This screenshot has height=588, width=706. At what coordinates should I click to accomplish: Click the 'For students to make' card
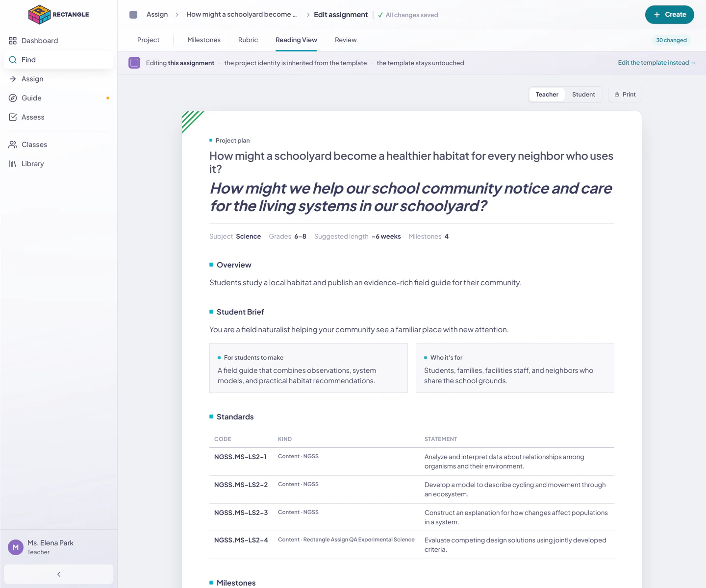click(308, 368)
